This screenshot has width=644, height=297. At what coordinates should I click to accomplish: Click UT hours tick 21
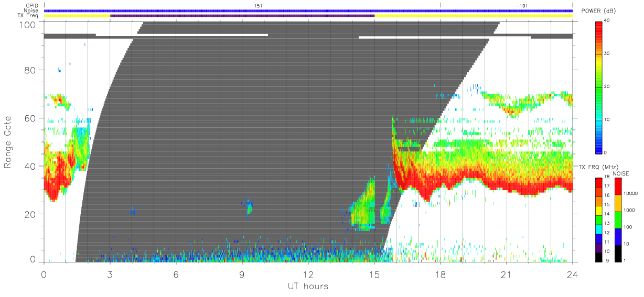point(507,274)
